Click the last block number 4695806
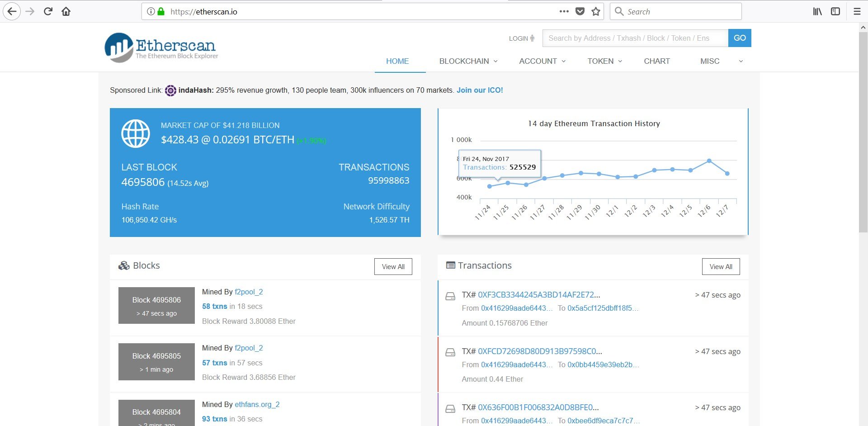 (x=143, y=182)
